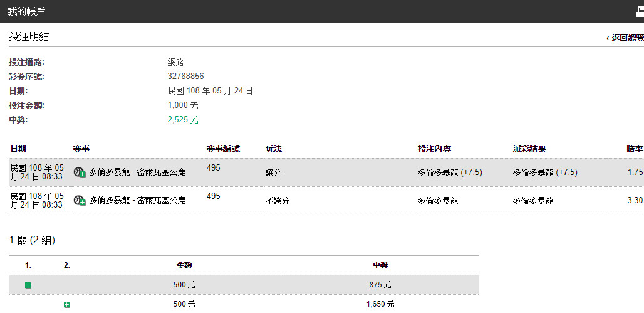Click match name in the 讓分 row
Image resolution: width=644 pixels, height=313 pixels.
click(x=138, y=172)
